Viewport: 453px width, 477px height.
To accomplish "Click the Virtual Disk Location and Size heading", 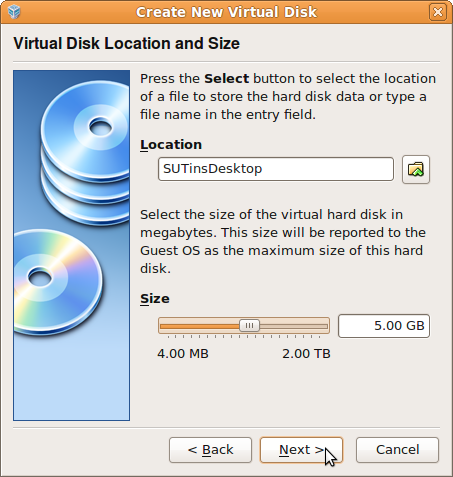I will coord(126,43).
